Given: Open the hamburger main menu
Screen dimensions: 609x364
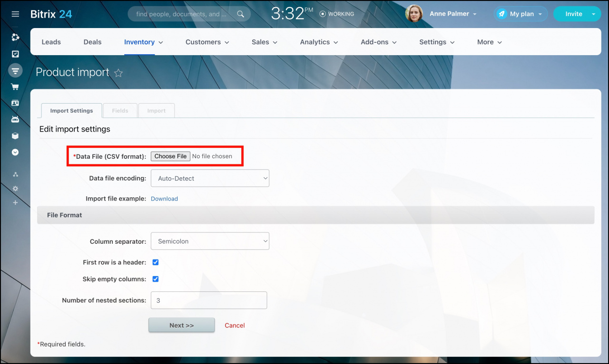Looking at the screenshot, I should click(x=15, y=14).
